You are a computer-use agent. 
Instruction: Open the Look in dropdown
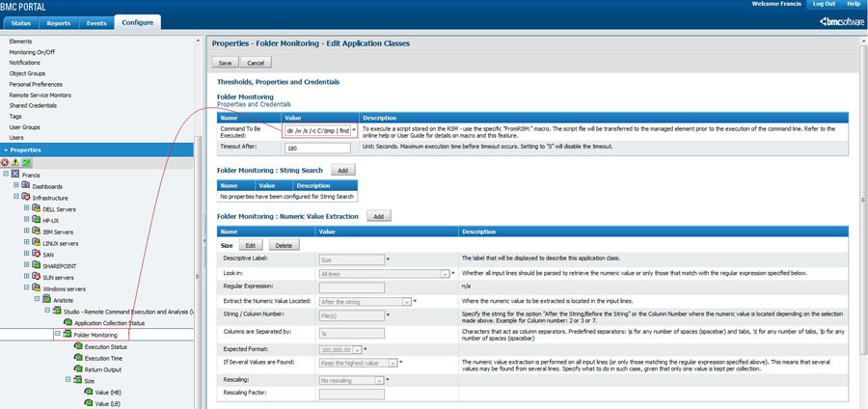click(448, 274)
